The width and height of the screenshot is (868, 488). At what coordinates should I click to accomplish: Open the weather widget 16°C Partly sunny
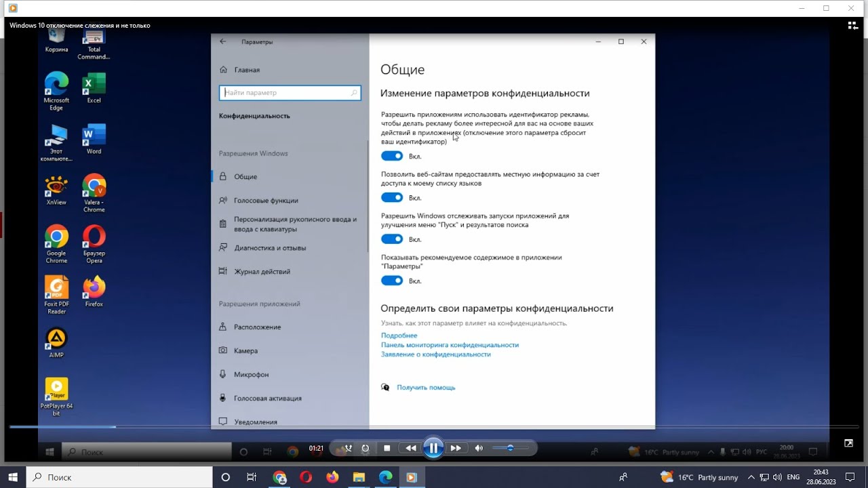699,477
